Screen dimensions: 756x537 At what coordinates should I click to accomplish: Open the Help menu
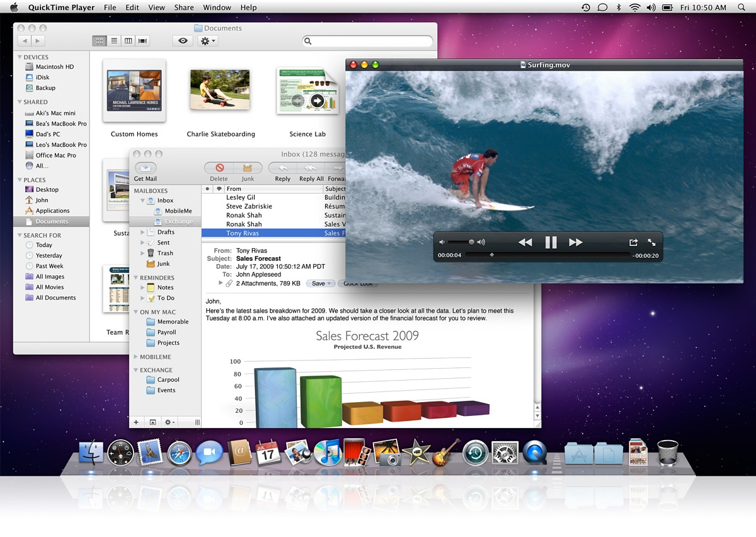click(249, 8)
